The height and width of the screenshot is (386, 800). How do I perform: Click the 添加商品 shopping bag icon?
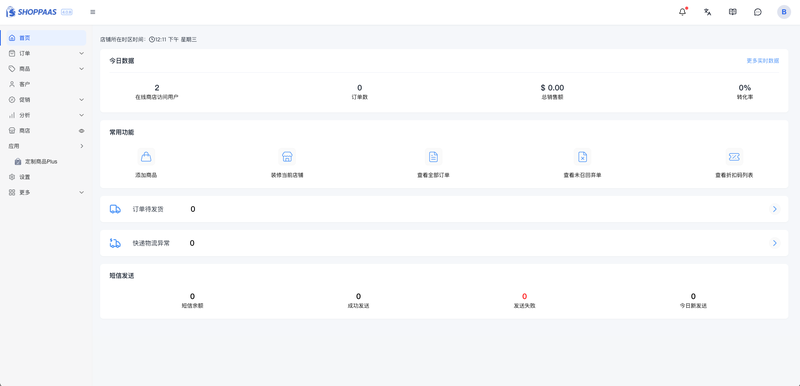click(146, 157)
